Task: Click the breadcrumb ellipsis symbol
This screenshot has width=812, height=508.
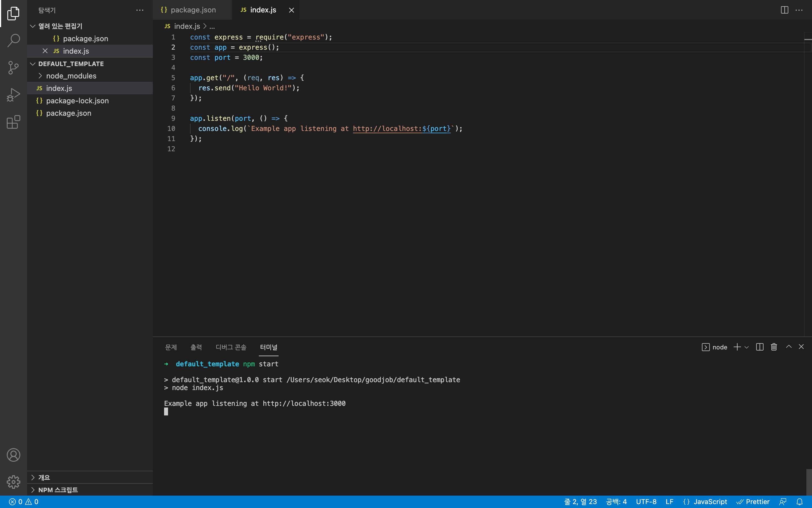Action: [212, 26]
